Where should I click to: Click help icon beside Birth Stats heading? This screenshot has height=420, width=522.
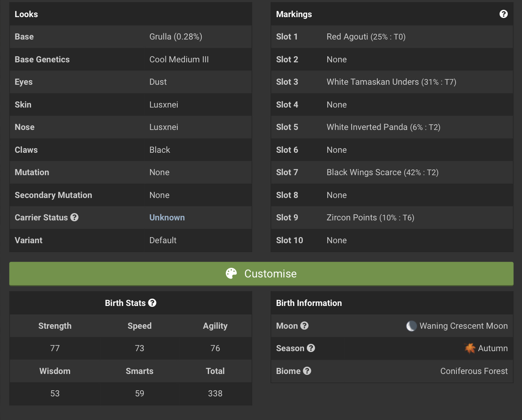click(152, 303)
